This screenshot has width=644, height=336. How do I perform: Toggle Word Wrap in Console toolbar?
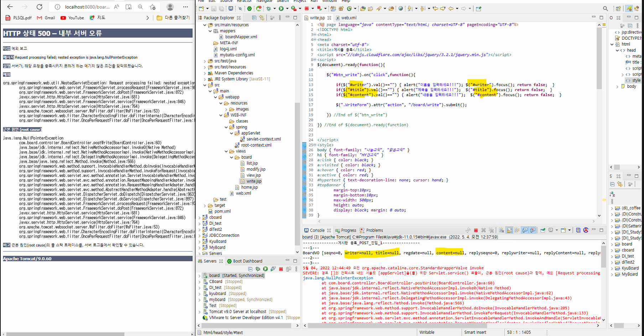[517, 230]
